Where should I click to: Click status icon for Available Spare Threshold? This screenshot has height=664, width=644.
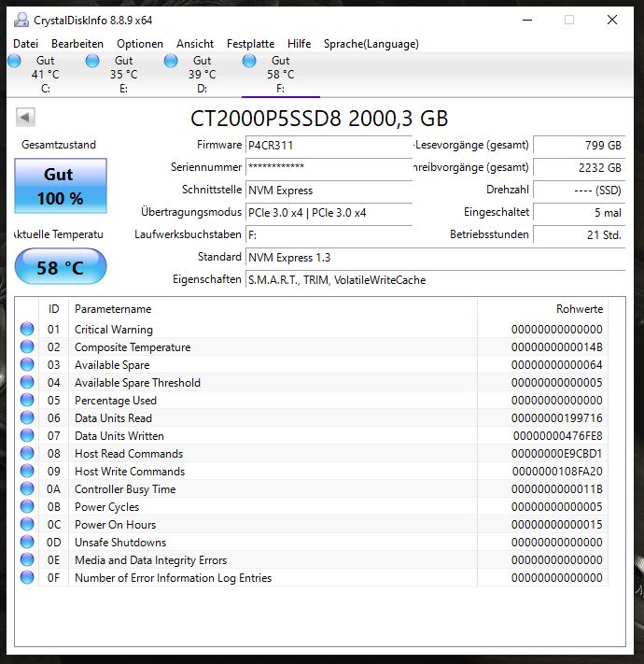click(x=27, y=382)
